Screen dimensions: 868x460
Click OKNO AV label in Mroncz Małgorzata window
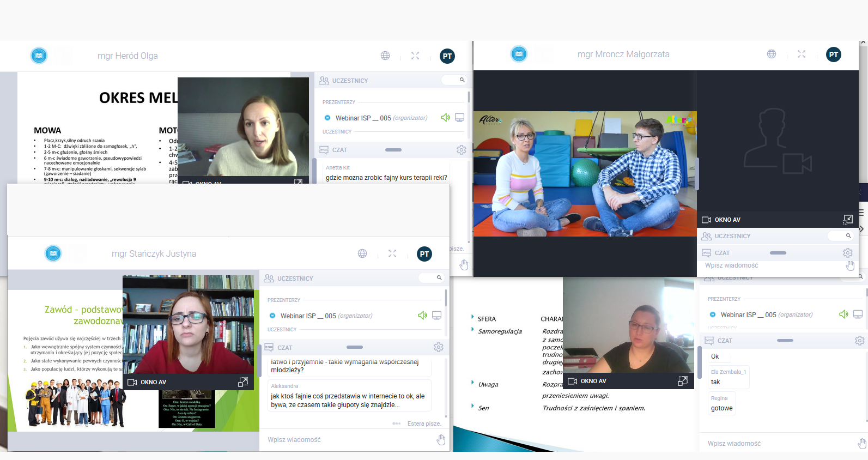[727, 220]
